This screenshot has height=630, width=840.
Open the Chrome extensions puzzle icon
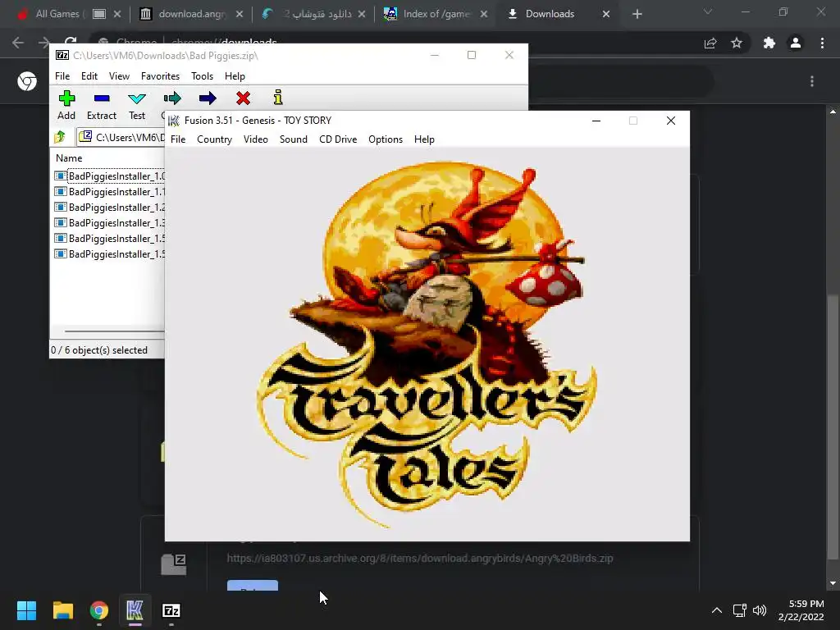pos(769,43)
